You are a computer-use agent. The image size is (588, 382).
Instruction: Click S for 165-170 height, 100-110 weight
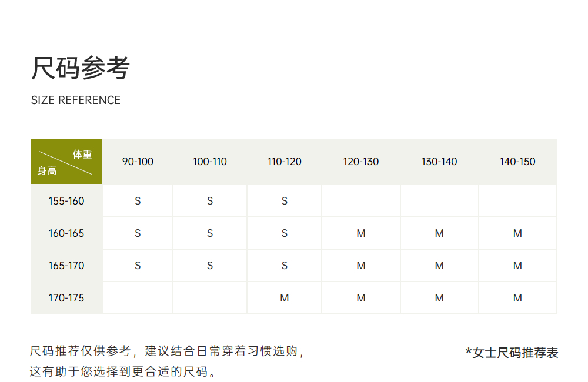(210, 266)
